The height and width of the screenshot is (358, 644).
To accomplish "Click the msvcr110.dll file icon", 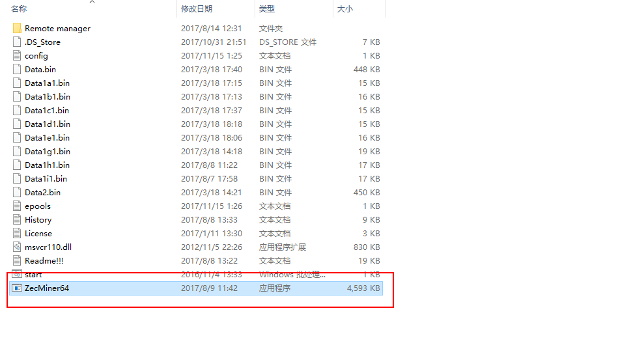I will click(x=17, y=247).
